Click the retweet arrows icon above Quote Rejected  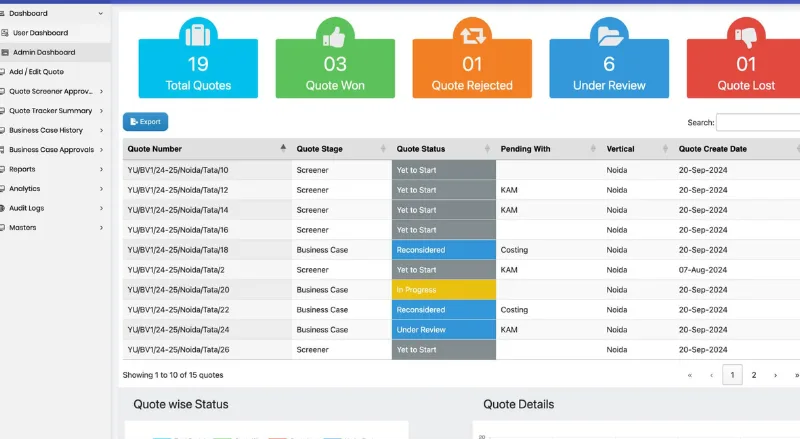[x=472, y=36]
